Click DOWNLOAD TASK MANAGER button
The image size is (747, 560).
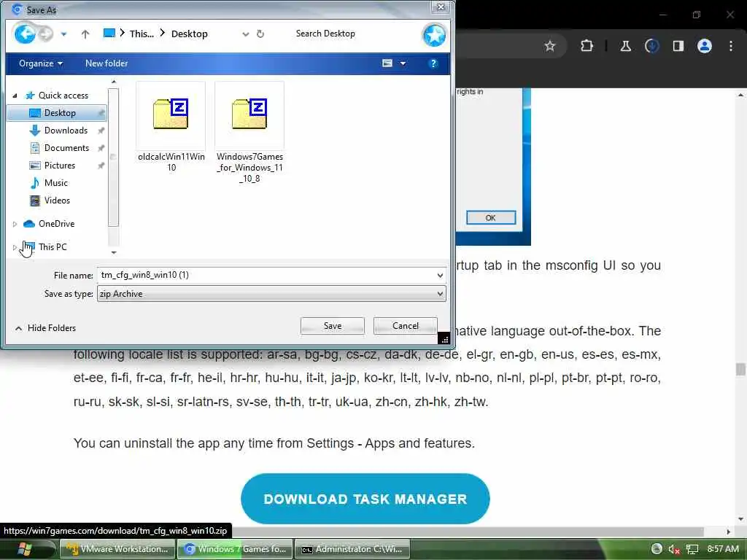tap(365, 499)
